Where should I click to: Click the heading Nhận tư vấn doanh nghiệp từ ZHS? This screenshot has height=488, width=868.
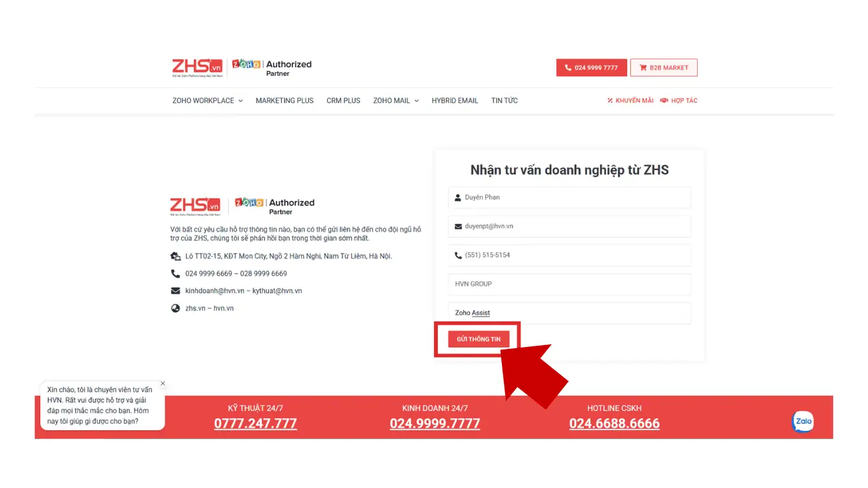tap(569, 170)
